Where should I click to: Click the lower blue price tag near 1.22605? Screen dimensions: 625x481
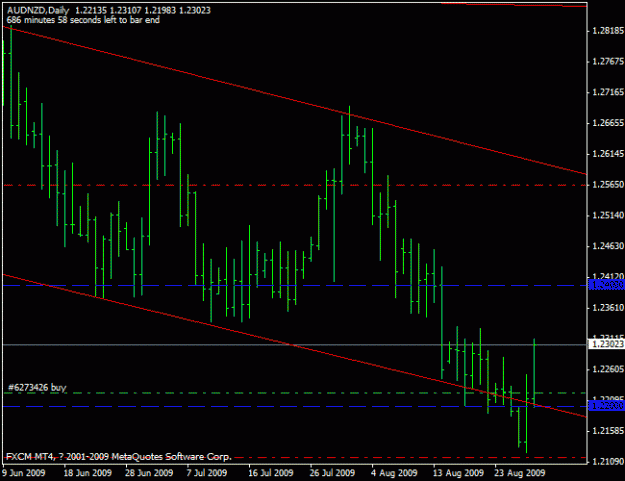click(607, 406)
